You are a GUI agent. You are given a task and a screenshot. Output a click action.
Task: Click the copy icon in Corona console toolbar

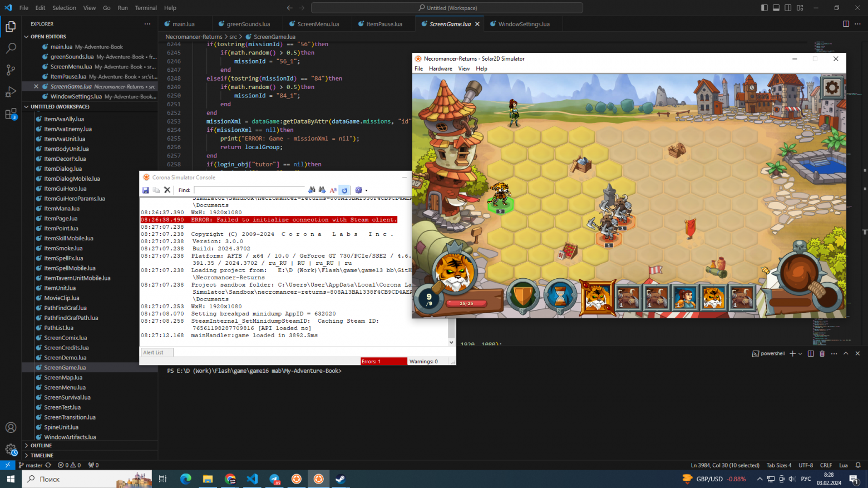click(156, 190)
